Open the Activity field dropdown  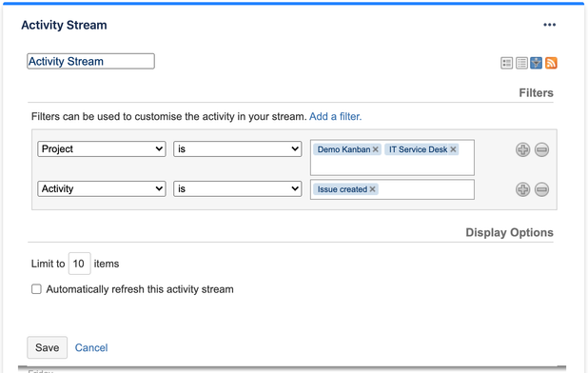pyautogui.click(x=102, y=188)
